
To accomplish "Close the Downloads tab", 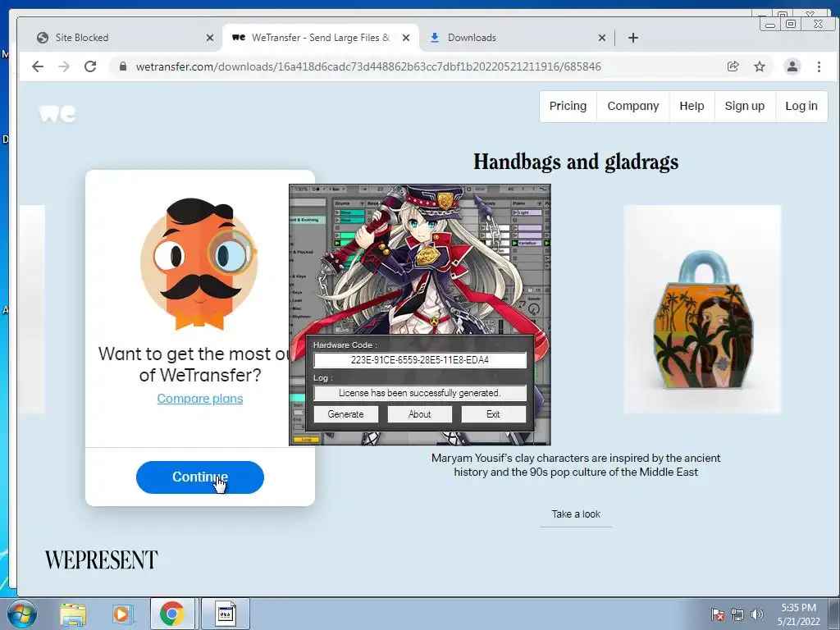I will pyautogui.click(x=601, y=38).
